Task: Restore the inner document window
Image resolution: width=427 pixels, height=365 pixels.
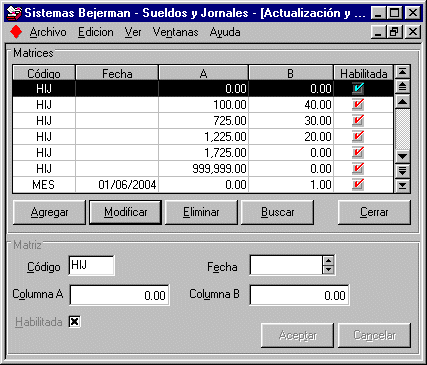Action: pos(394,32)
